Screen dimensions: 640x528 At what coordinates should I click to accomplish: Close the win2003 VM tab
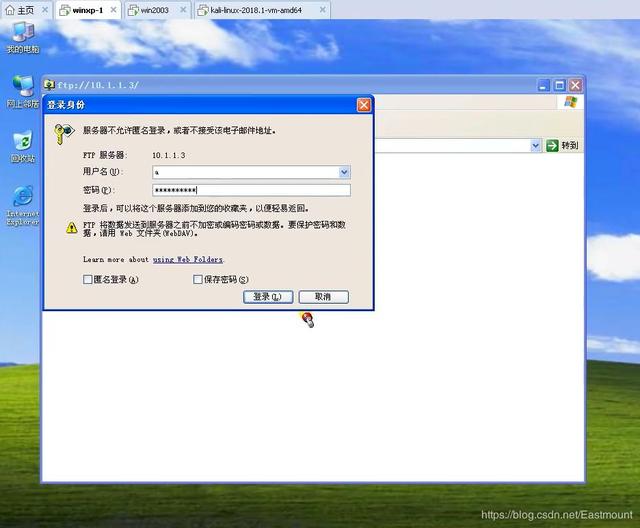click(183, 10)
